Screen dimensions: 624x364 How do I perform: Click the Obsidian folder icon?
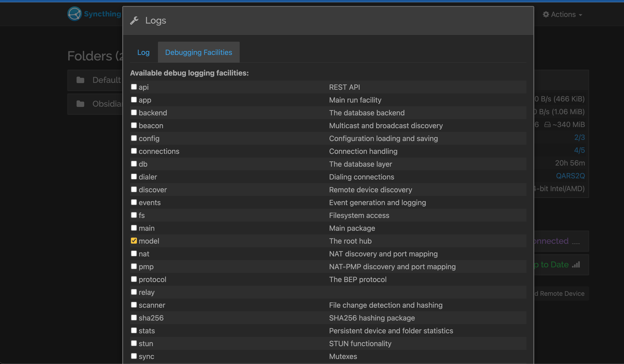pos(80,104)
